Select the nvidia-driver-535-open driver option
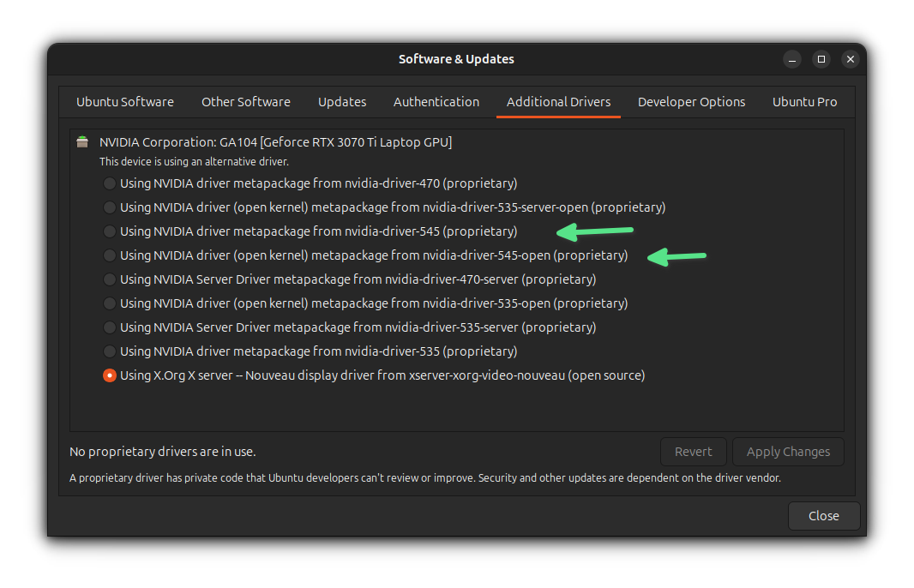The image size is (914, 588). click(109, 303)
